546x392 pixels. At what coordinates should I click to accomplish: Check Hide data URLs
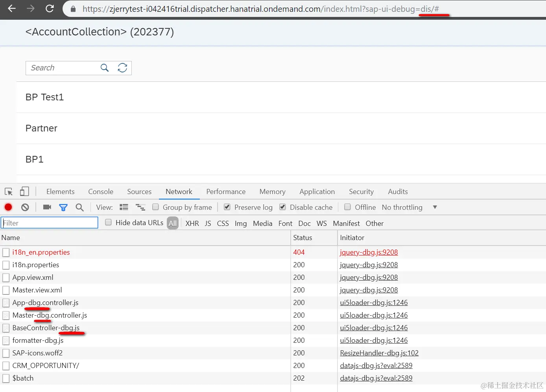pos(109,222)
